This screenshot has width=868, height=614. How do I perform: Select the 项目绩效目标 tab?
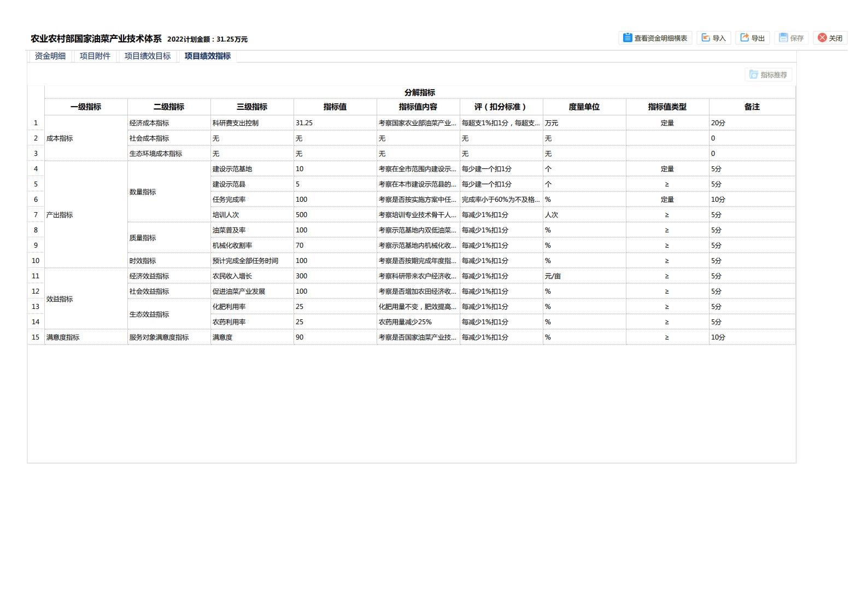pyautogui.click(x=148, y=56)
